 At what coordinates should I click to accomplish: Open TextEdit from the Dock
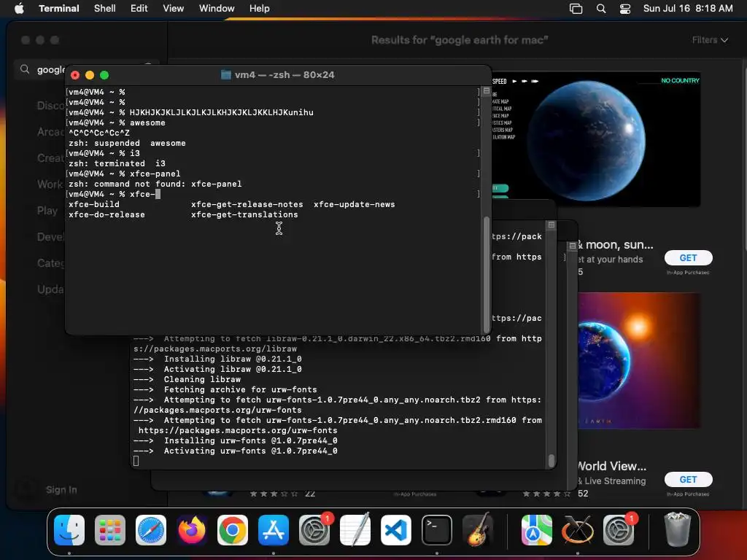click(x=355, y=530)
